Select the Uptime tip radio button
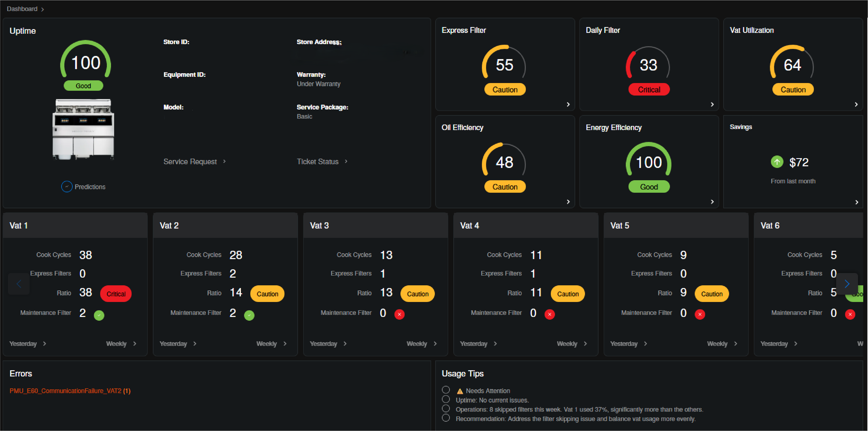The image size is (868, 431). pos(446,399)
